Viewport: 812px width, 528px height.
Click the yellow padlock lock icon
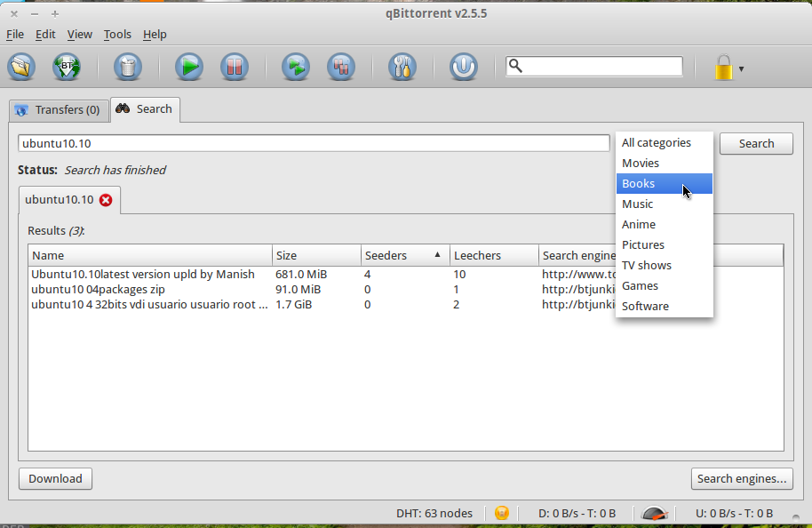[x=724, y=68]
